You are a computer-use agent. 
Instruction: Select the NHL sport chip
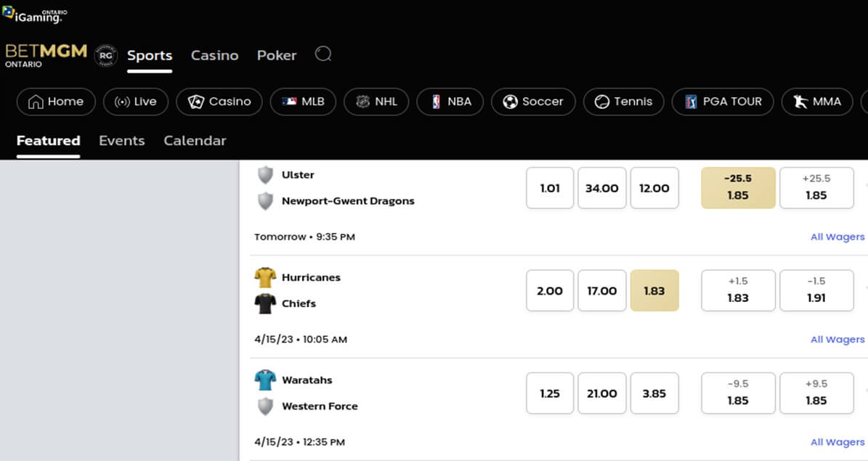376,102
